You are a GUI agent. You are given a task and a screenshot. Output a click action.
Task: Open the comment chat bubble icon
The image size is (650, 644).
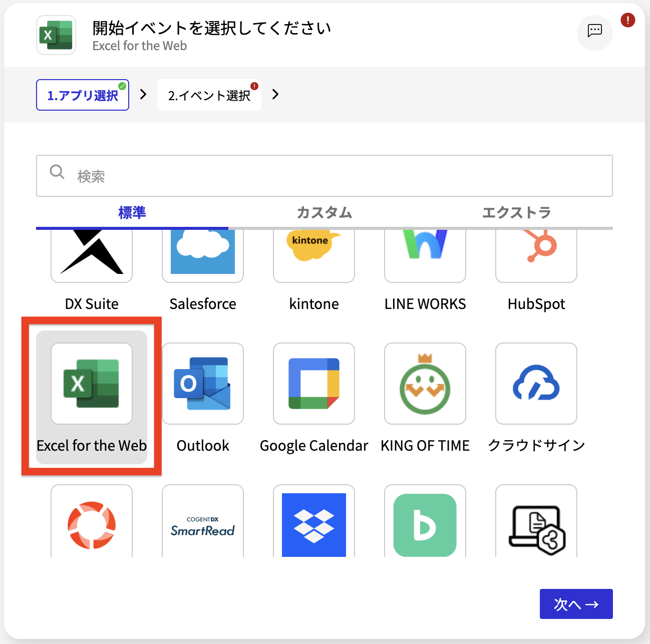[595, 33]
